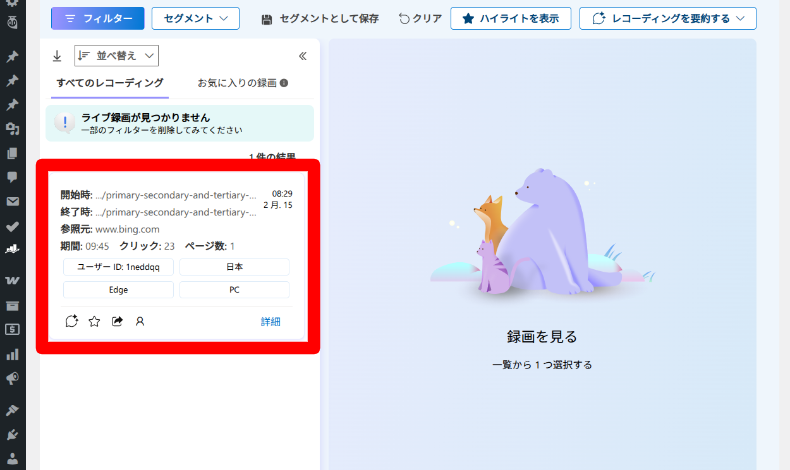Click the 日本 country tag
This screenshot has width=790, height=470.
tap(234, 267)
